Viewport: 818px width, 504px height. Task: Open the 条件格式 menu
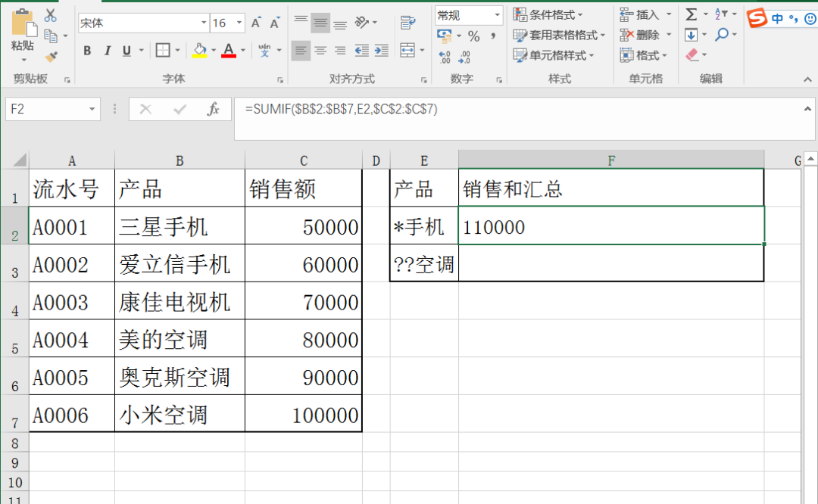pos(548,14)
